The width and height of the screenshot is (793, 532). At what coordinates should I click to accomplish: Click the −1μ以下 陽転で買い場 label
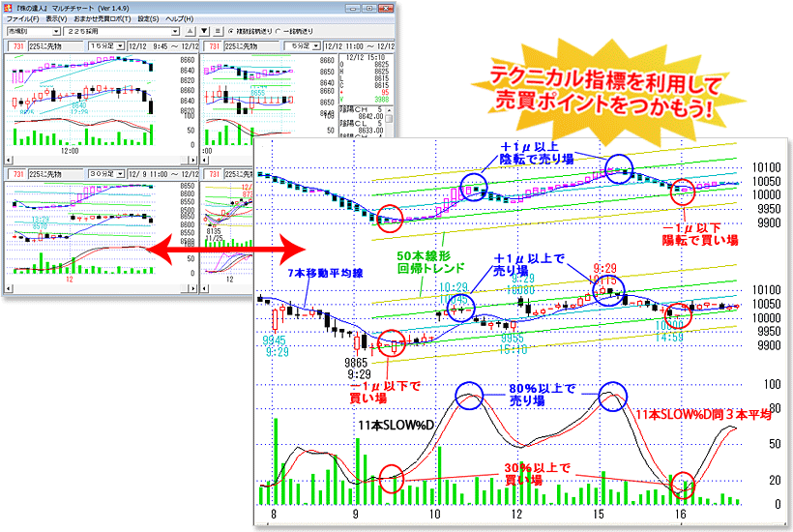tap(700, 234)
